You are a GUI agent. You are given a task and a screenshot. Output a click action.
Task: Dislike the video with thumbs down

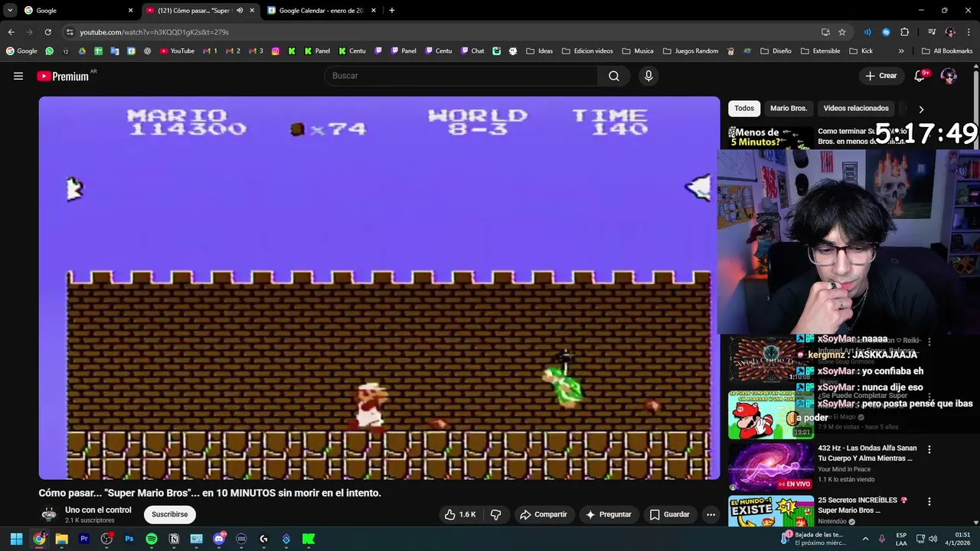pyautogui.click(x=495, y=514)
